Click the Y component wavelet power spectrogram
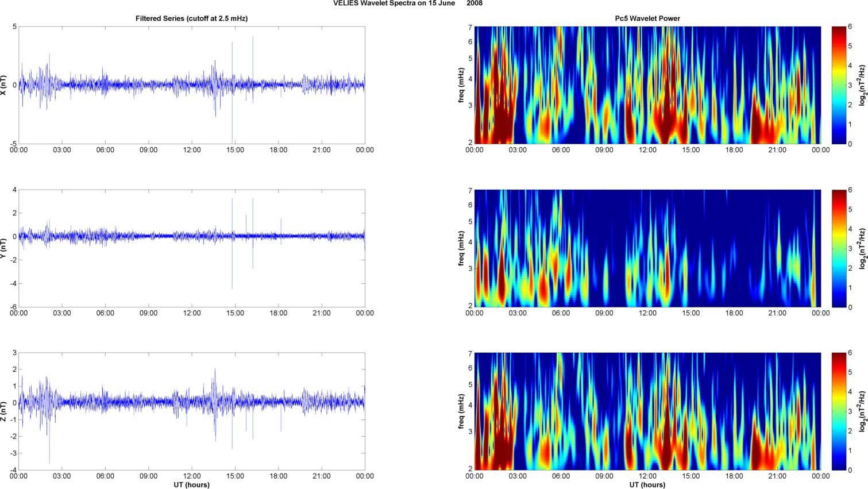Screen dimensions: 868x489 point(647,248)
